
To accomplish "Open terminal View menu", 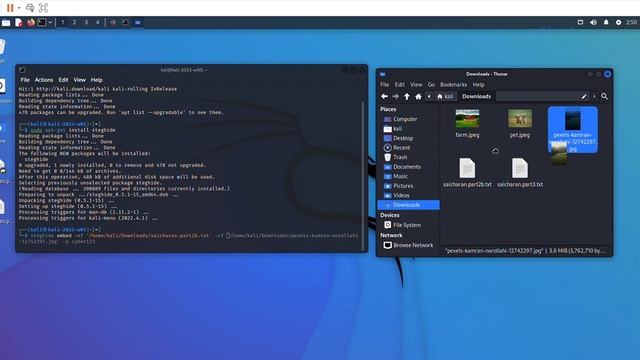I will pyautogui.click(x=80, y=80).
